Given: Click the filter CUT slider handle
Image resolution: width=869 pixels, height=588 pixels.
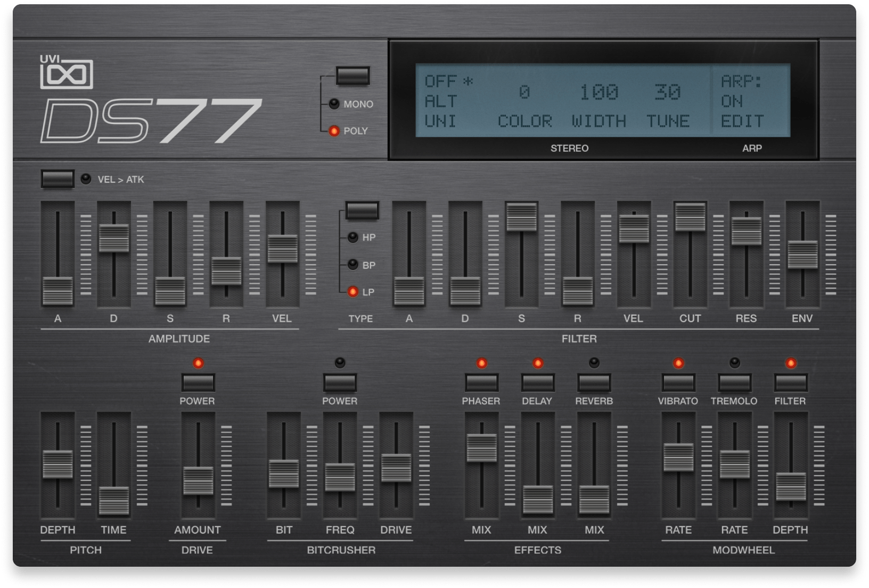Looking at the screenshot, I should pyautogui.click(x=690, y=217).
